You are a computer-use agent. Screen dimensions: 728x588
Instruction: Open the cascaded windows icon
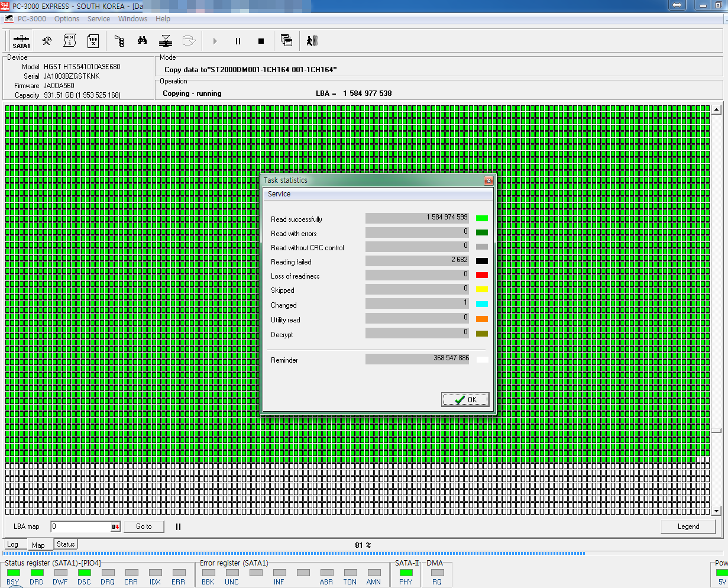(x=287, y=41)
